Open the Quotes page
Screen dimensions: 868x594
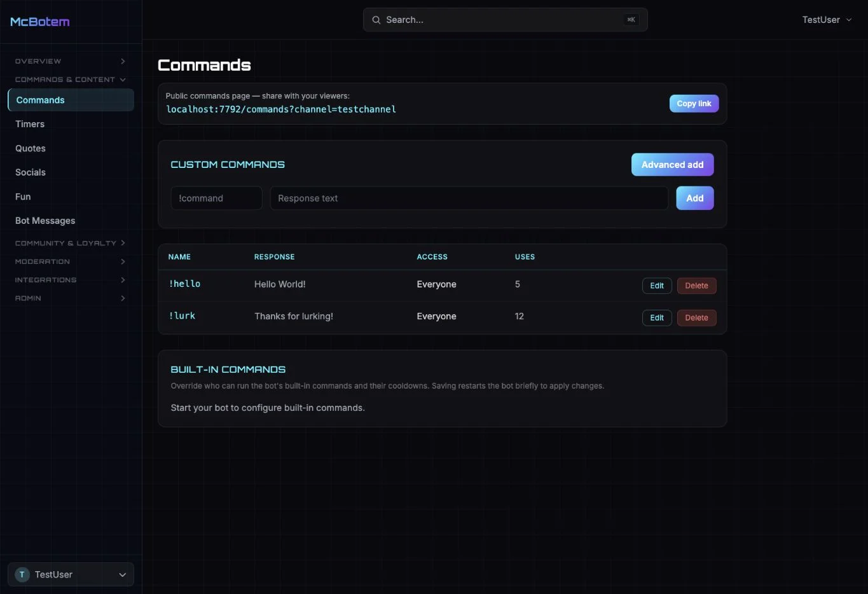tap(71, 148)
